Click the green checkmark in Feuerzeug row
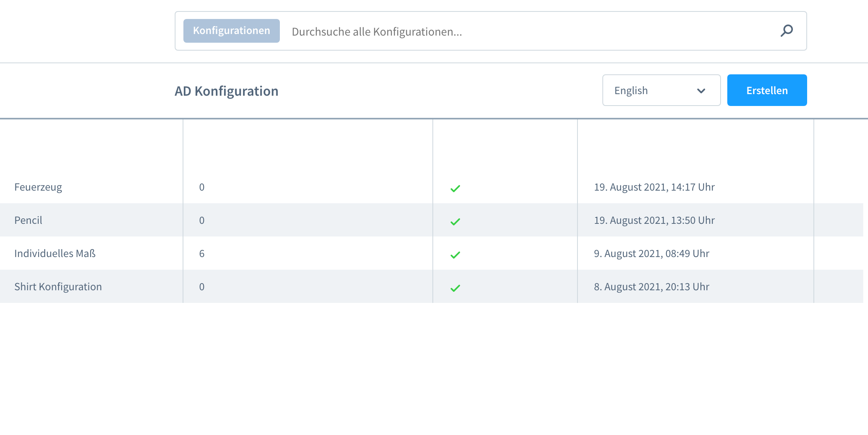868x435 pixels. pos(455,189)
